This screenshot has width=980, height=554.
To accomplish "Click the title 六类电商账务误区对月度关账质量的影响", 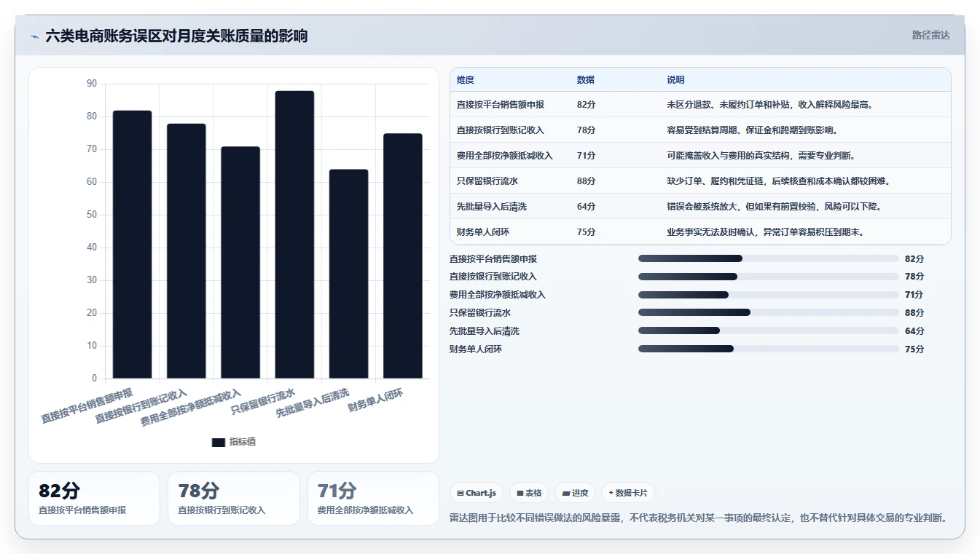I will coord(176,36).
